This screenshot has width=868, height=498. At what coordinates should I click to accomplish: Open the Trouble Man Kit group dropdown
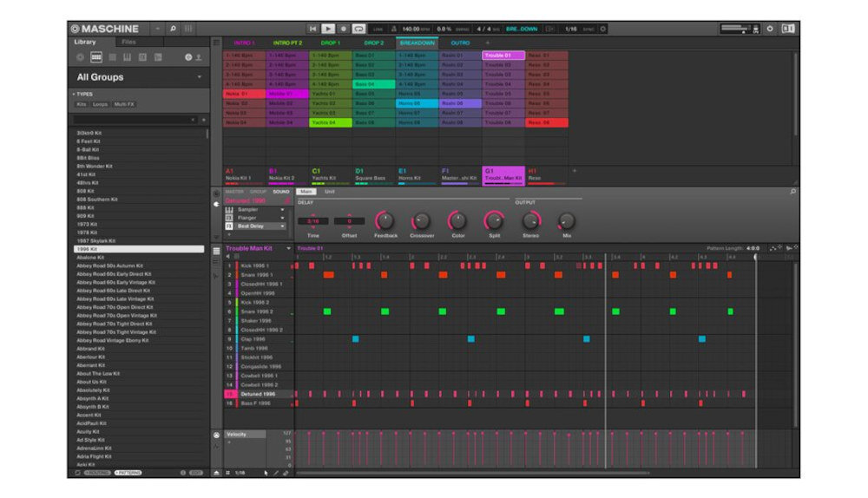tap(288, 248)
